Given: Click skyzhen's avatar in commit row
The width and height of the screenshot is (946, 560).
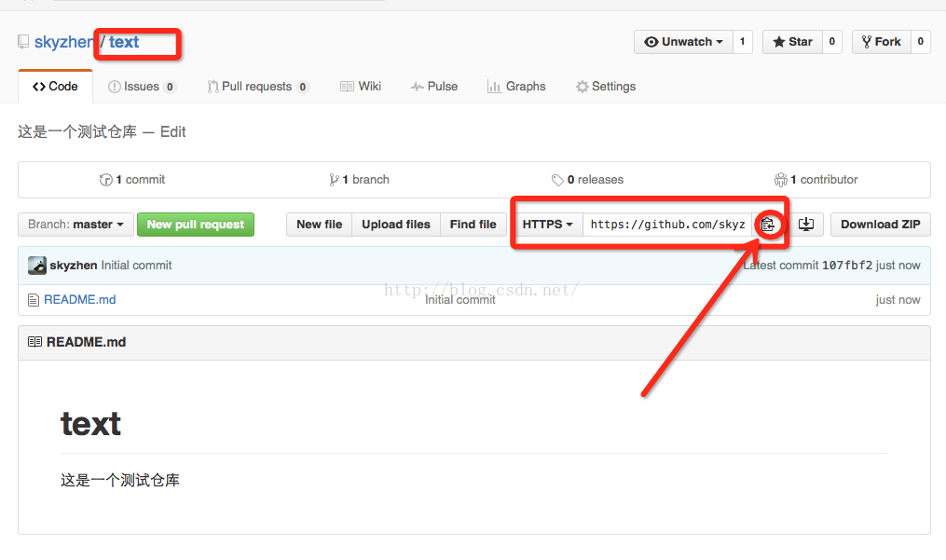Looking at the screenshot, I should pyautogui.click(x=36, y=265).
